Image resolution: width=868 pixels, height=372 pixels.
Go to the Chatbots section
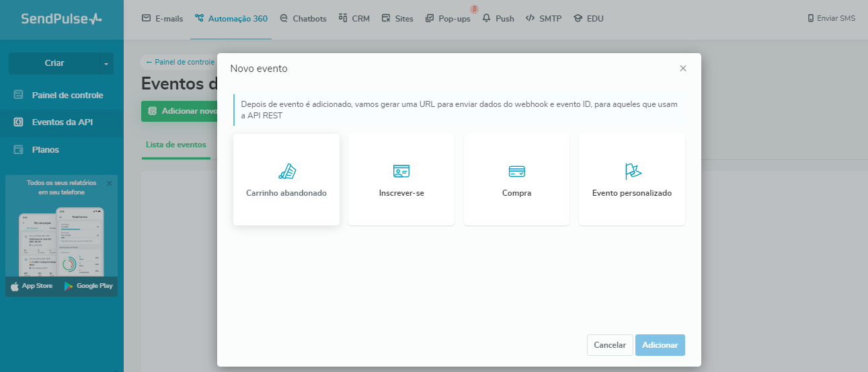point(303,19)
